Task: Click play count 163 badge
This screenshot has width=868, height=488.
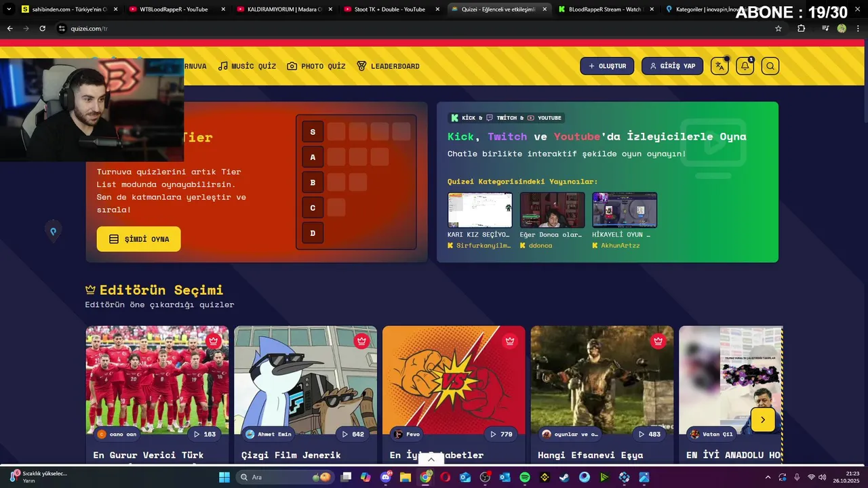Action: click(x=204, y=434)
